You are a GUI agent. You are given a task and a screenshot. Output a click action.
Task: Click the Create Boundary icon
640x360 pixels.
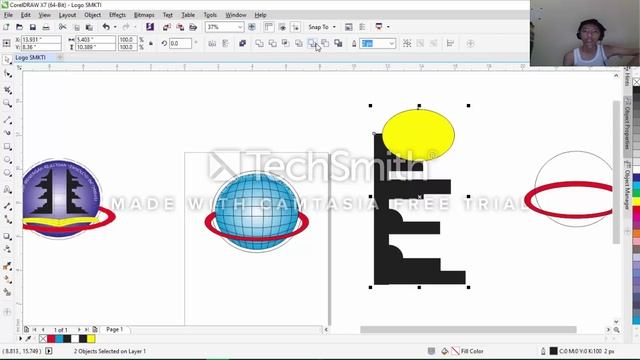(338, 43)
